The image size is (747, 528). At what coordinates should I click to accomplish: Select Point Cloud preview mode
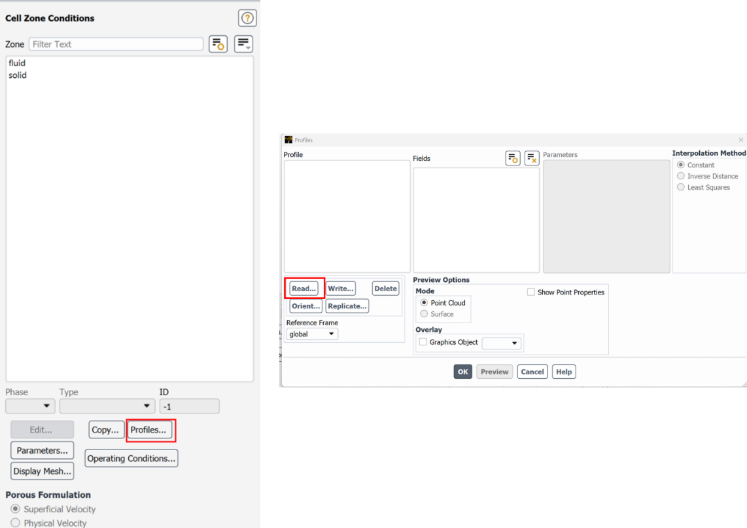[425, 303]
